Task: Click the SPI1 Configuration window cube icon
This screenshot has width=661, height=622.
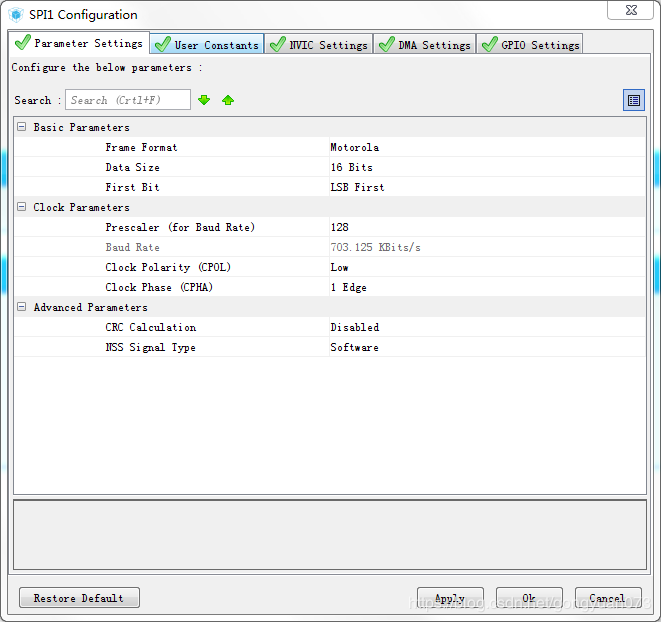Action: (16, 15)
